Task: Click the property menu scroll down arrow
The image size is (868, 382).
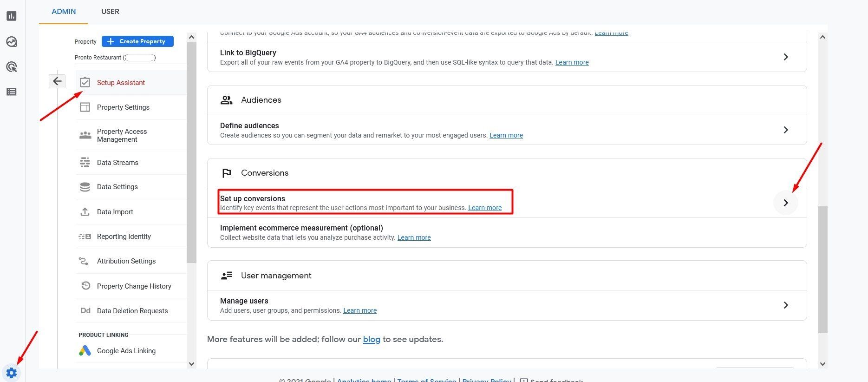Action: pyautogui.click(x=191, y=364)
